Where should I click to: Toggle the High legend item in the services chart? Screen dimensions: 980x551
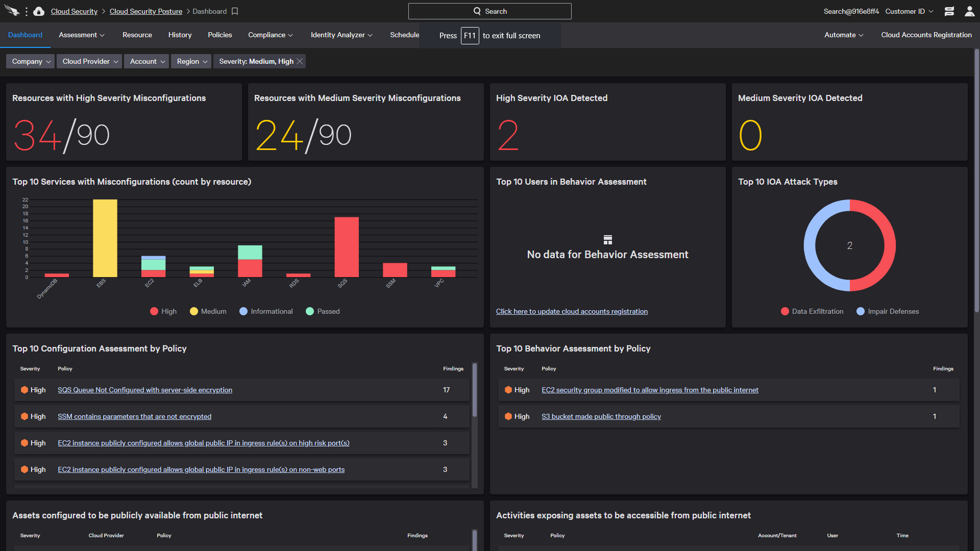pyautogui.click(x=163, y=311)
